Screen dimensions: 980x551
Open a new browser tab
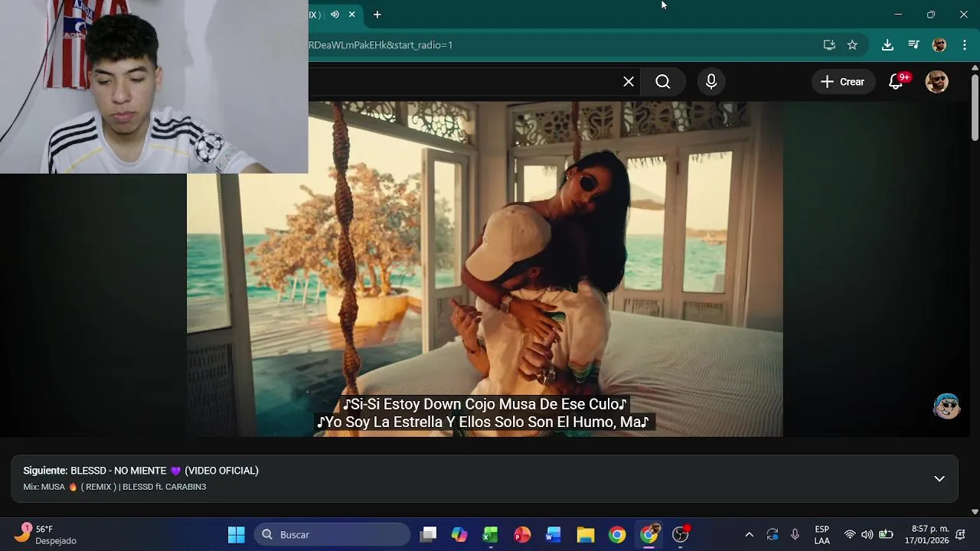tap(377, 15)
